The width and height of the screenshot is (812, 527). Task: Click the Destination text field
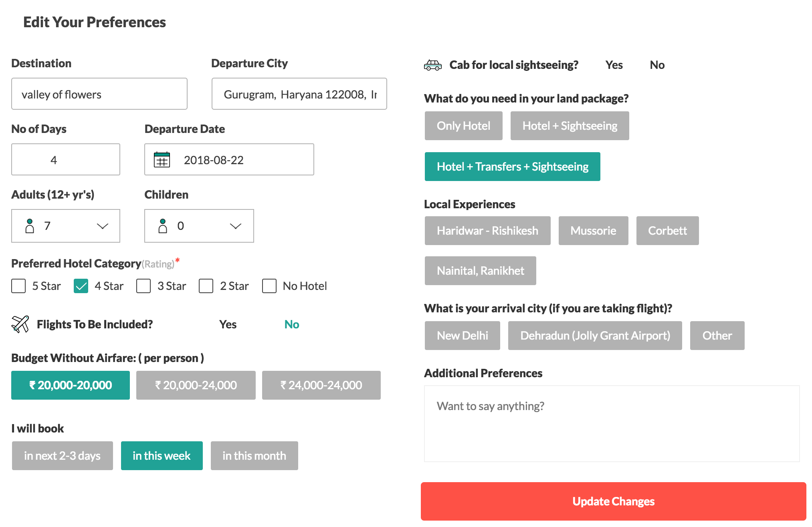(99, 94)
